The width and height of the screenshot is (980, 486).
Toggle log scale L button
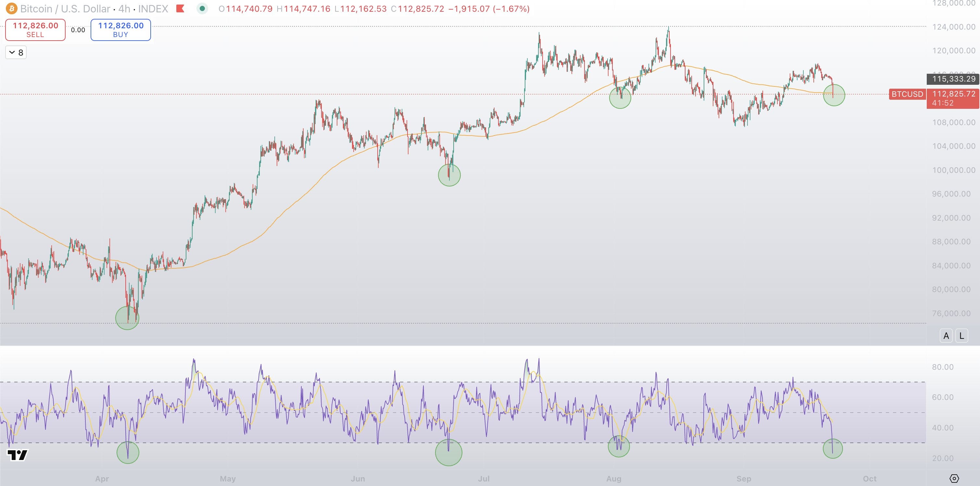pos(961,336)
